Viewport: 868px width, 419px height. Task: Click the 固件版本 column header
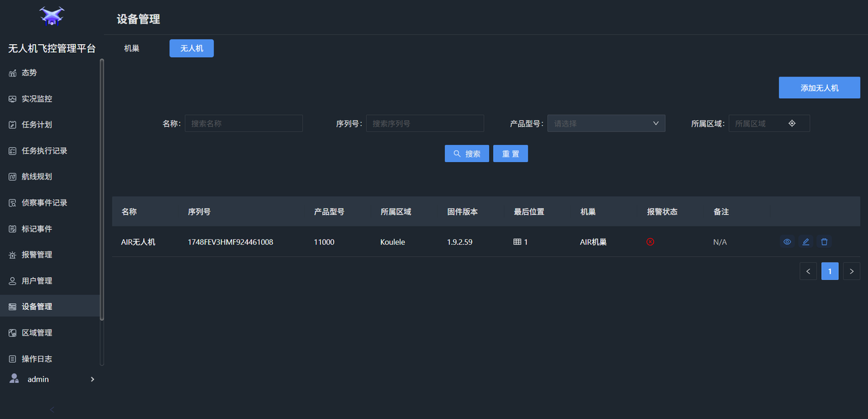coord(462,212)
